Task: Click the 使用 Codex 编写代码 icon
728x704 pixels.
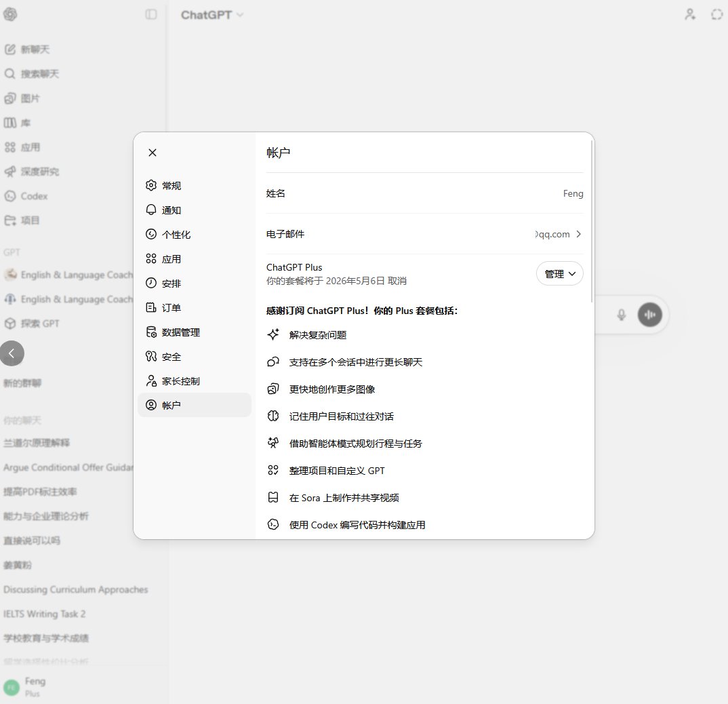Action: (x=273, y=525)
